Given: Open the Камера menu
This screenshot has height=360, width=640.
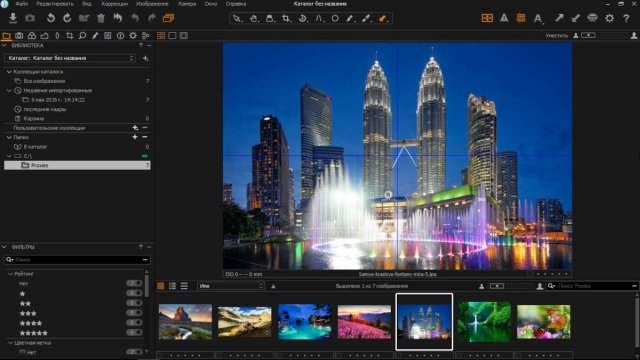Looking at the screenshot, I should [187, 4].
